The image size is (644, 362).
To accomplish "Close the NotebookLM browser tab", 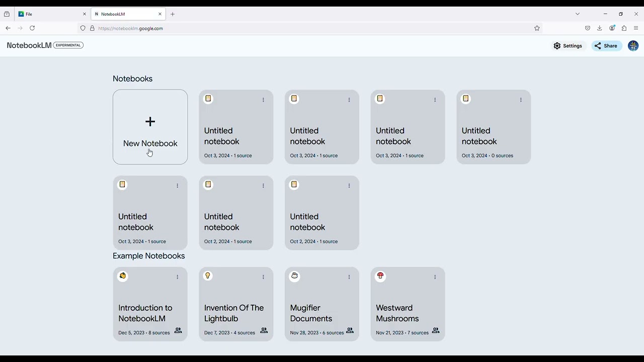I will point(159,14).
